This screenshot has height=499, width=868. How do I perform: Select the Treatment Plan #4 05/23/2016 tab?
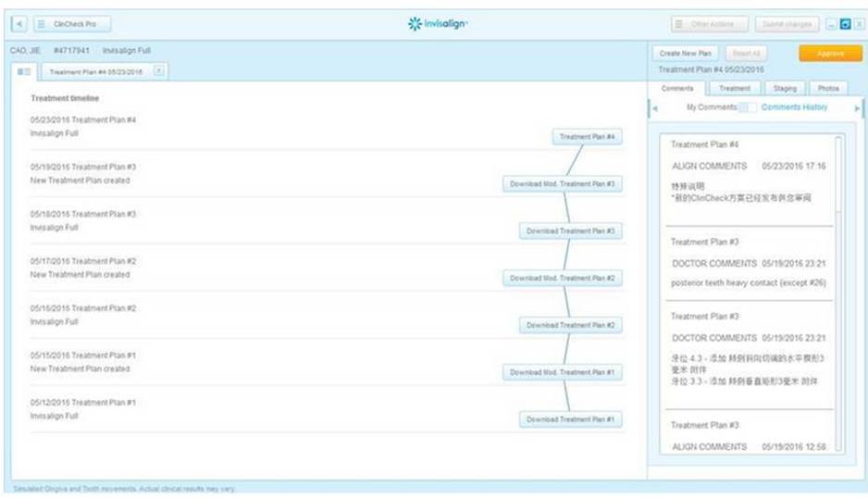pyautogui.click(x=95, y=72)
